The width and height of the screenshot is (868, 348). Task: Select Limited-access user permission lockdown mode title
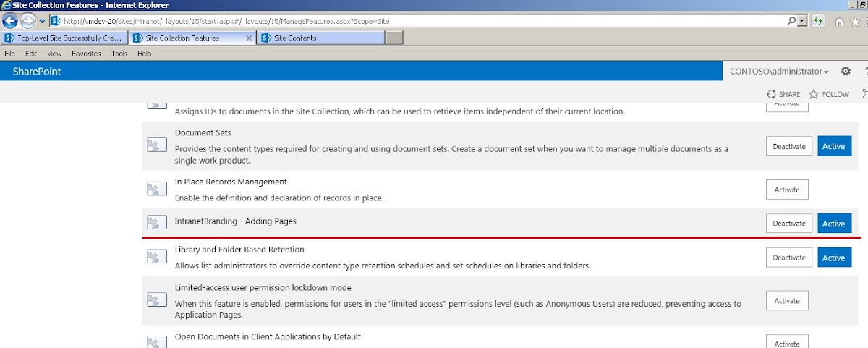coord(263,287)
